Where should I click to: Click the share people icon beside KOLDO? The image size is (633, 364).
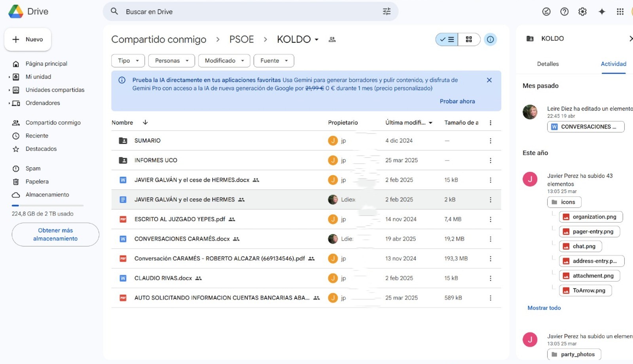[332, 40]
